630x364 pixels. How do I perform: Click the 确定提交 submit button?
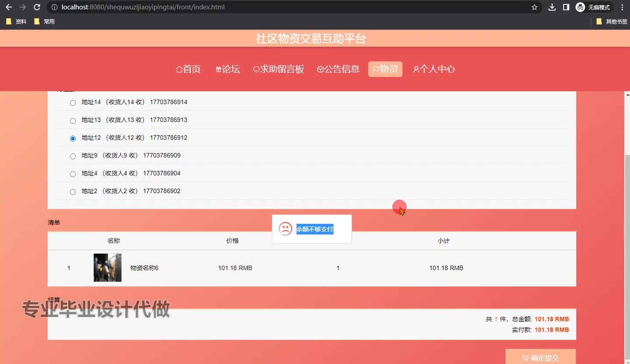[x=540, y=357]
